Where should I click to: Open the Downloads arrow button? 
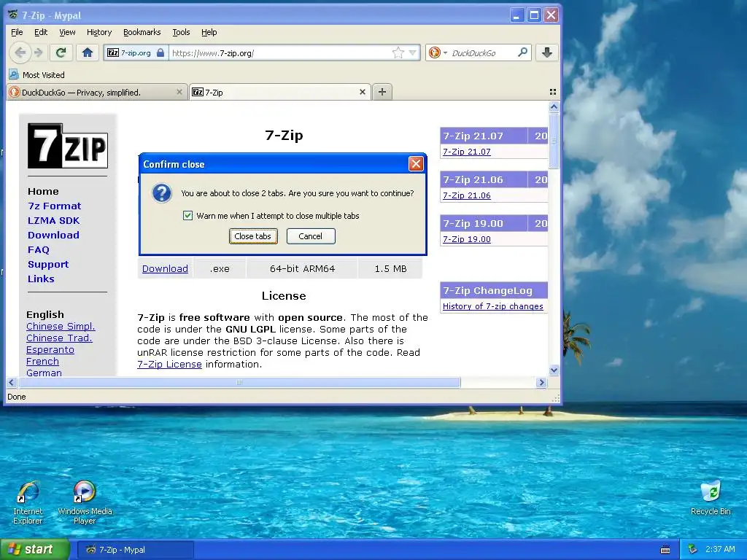547,52
